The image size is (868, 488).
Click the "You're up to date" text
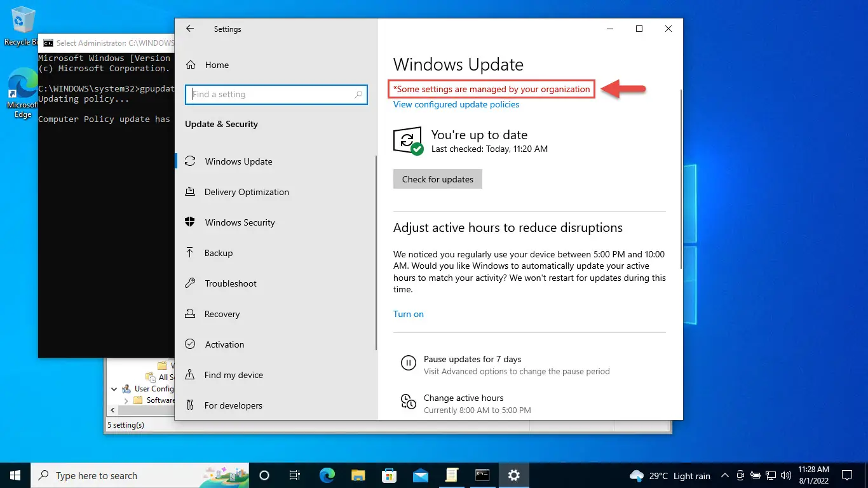pos(479,135)
